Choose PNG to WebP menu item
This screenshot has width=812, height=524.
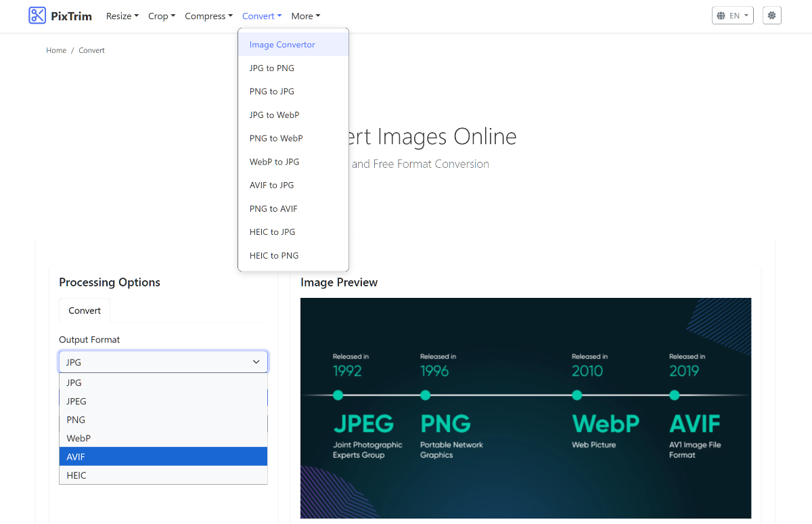click(275, 138)
